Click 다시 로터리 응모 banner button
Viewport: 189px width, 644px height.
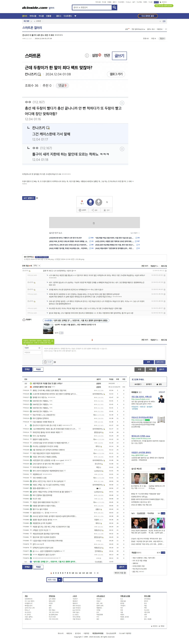coord(148,16)
